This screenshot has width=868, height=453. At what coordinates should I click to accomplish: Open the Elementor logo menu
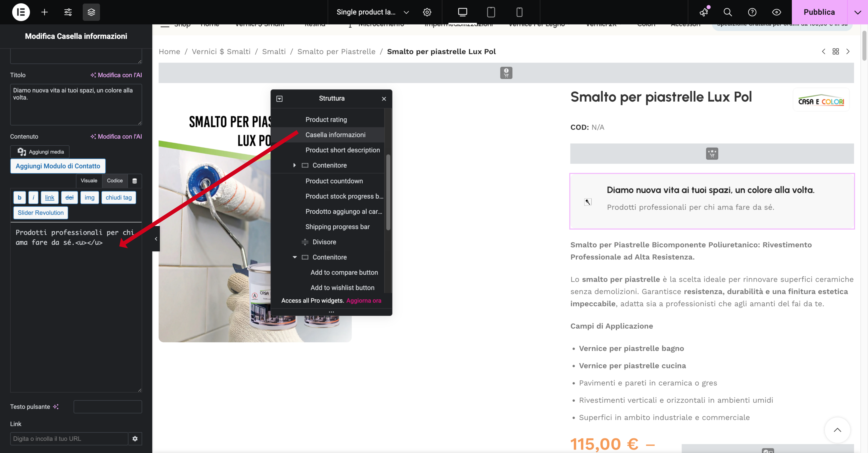tap(21, 12)
